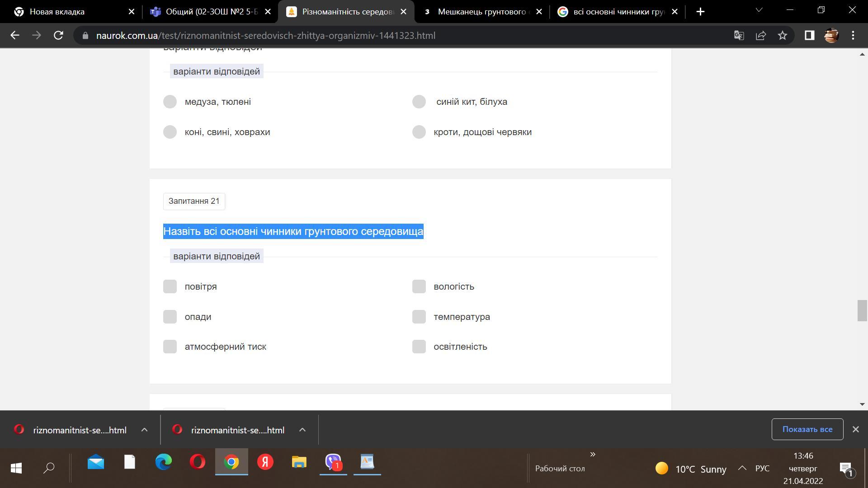Open the tab search dropdown arrow
This screenshot has height=488, width=868.
pyautogui.click(x=759, y=10)
